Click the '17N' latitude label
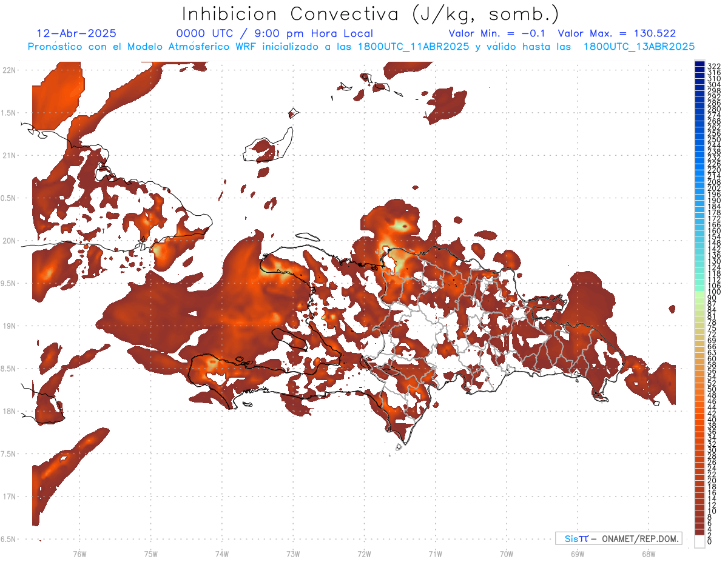Image resolution: width=728 pixels, height=562 pixels. click(x=8, y=497)
